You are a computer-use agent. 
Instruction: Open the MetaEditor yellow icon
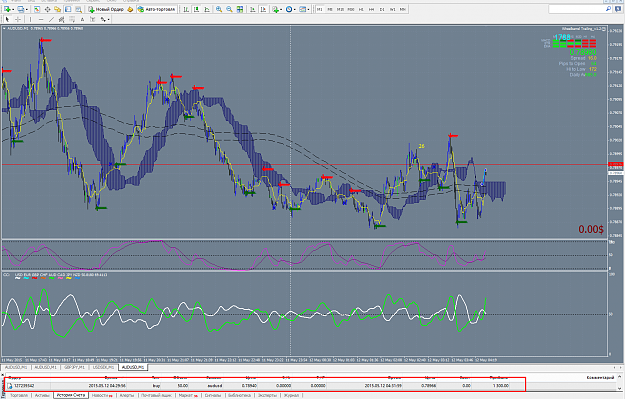tap(130, 9)
